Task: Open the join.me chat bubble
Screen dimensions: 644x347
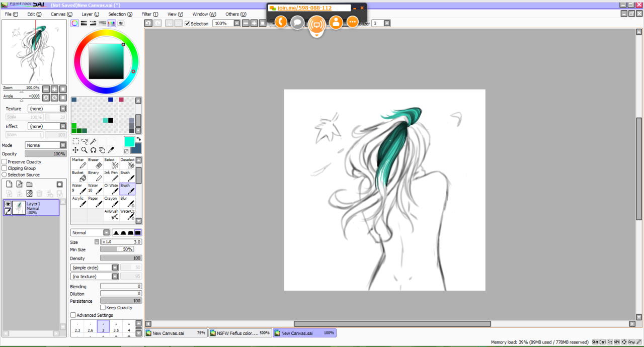Action: click(297, 22)
